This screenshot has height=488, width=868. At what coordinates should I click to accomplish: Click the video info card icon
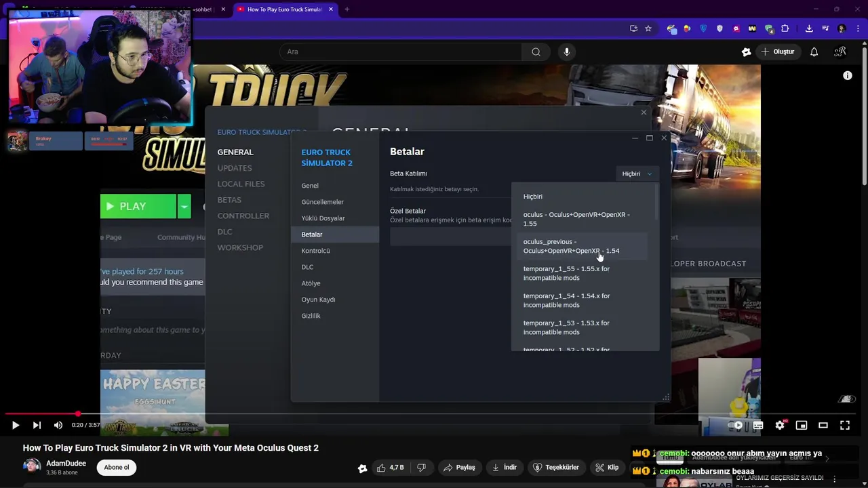point(847,75)
